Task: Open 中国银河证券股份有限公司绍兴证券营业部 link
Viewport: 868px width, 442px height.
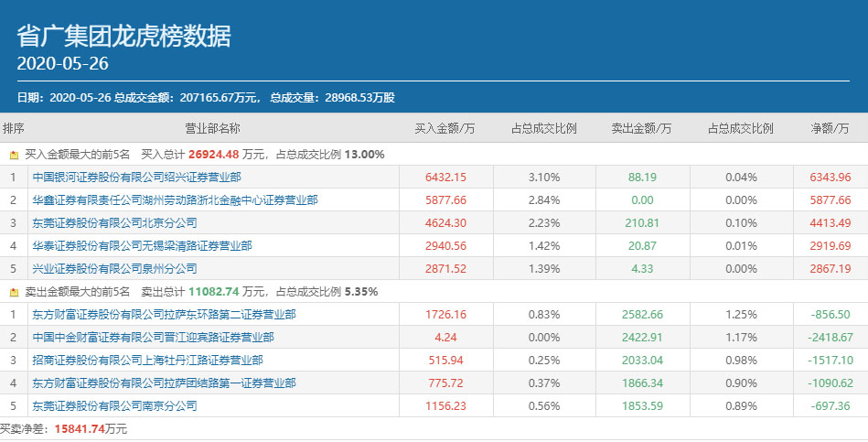Action: 136,178
